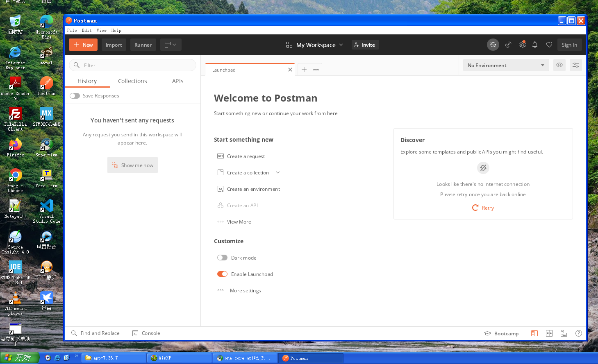Viewport: 598px width, 364px height.
Task: Toggle the Save Responses switch
Action: tap(75, 96)
